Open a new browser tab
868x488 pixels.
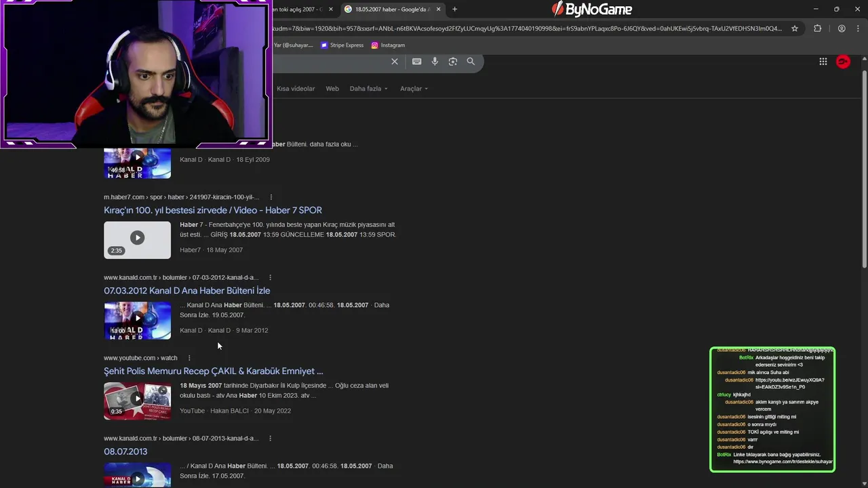pos(454,9)
